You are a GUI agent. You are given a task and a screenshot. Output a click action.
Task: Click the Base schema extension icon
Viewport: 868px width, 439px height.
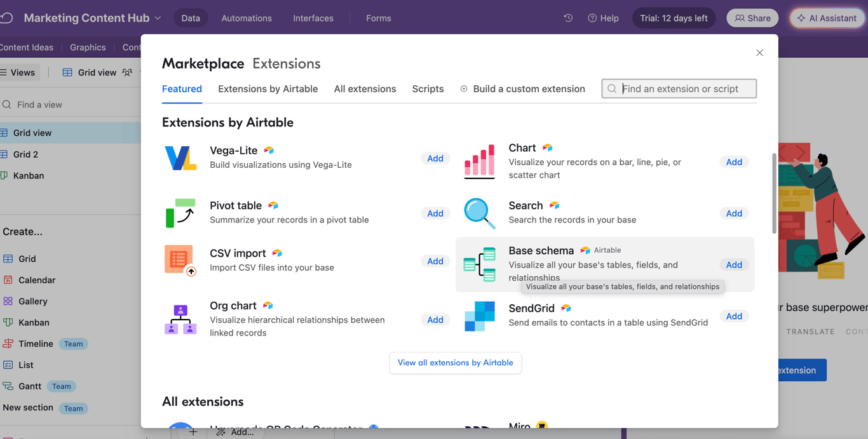(x=480, y=264)
